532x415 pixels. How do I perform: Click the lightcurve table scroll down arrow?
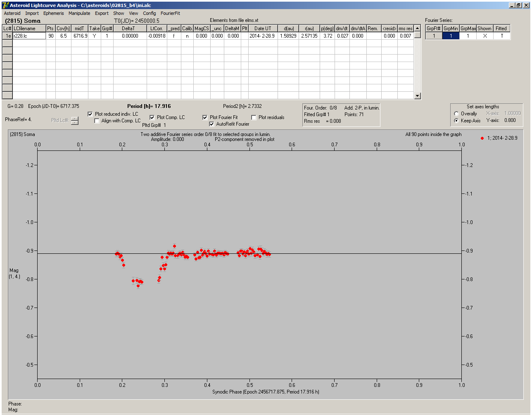[418, 96]
